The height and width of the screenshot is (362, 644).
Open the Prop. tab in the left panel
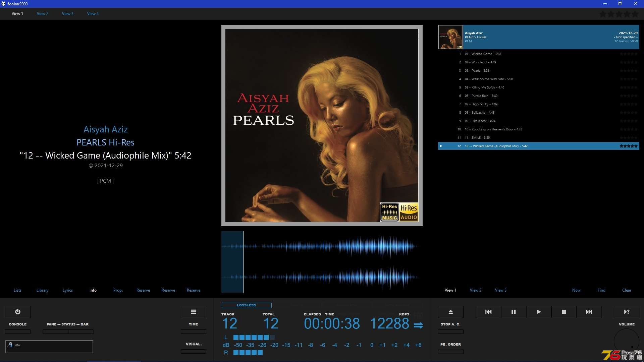118,290
